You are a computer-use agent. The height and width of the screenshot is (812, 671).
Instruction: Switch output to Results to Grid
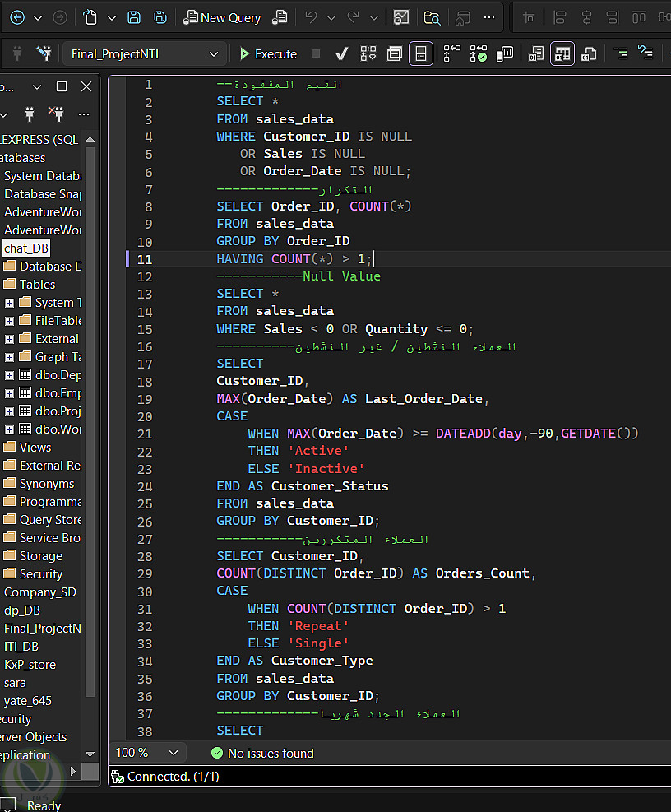562,53
